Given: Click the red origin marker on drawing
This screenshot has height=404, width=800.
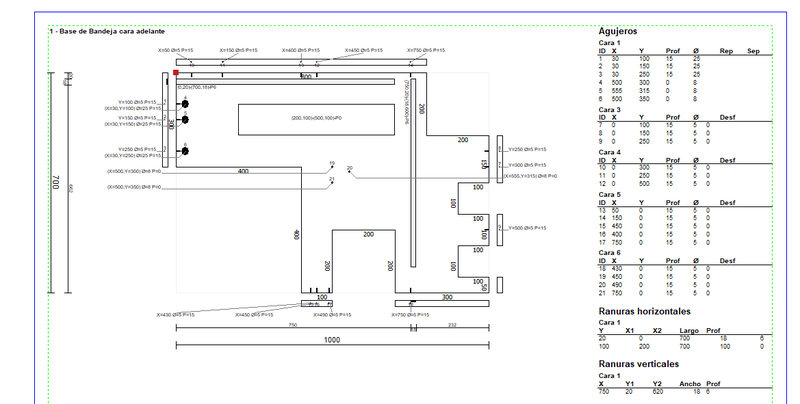Looking at the screenshot, I should (176, 73).
